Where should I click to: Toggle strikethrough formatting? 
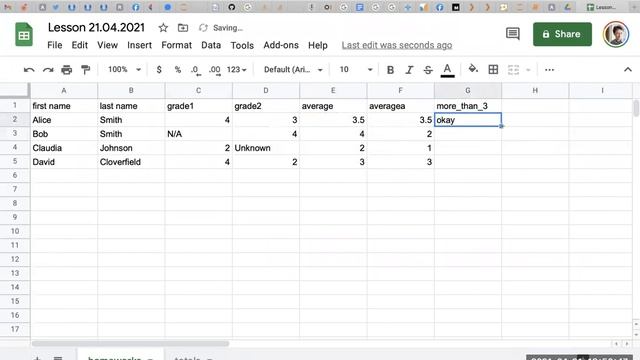coord(428,70)
